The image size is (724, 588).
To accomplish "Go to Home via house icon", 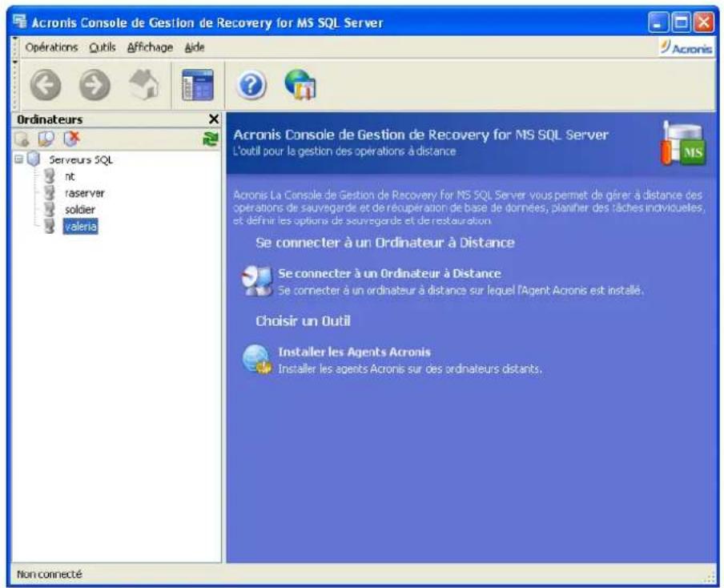I will coord(143,85).
